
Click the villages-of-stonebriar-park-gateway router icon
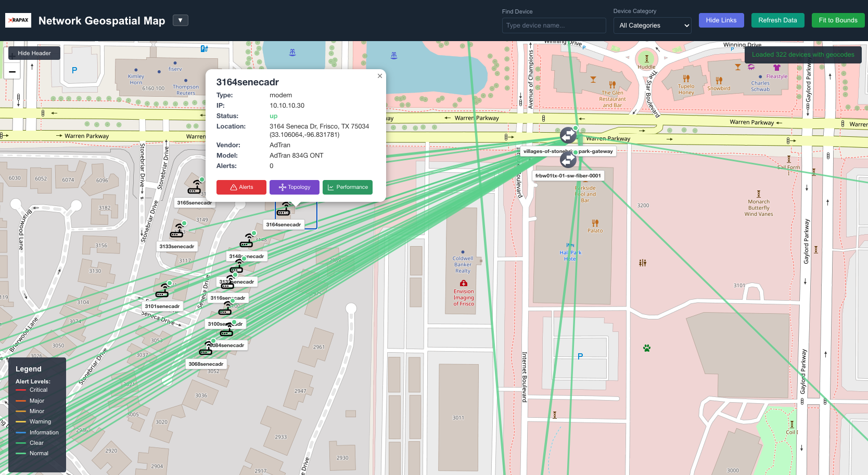point(568,135)
